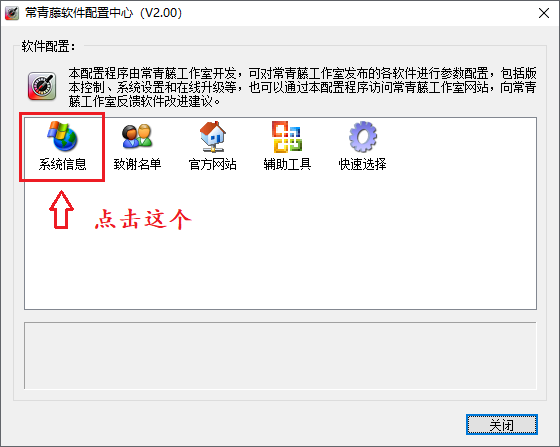Launch the 辅助工具 colored squares icon

point(287,136)
